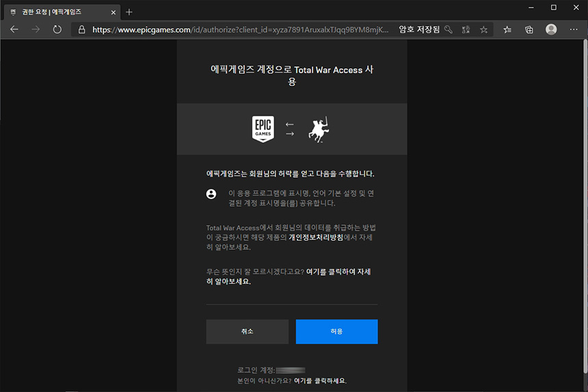588x392 pixels.
Task: Click the 여기를 클릭하여 자세히 알아보세요 link
Action: tap(289, 276)
